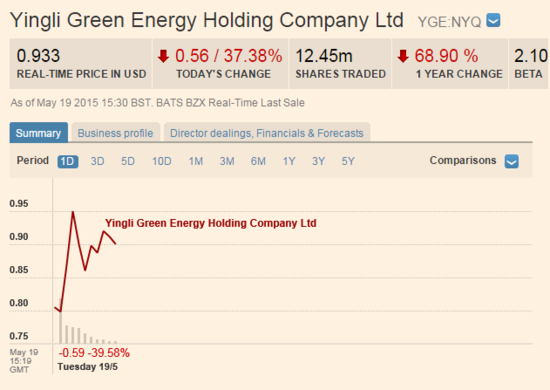
Task: Set chart period to 3M
Action: coord(227,161)
